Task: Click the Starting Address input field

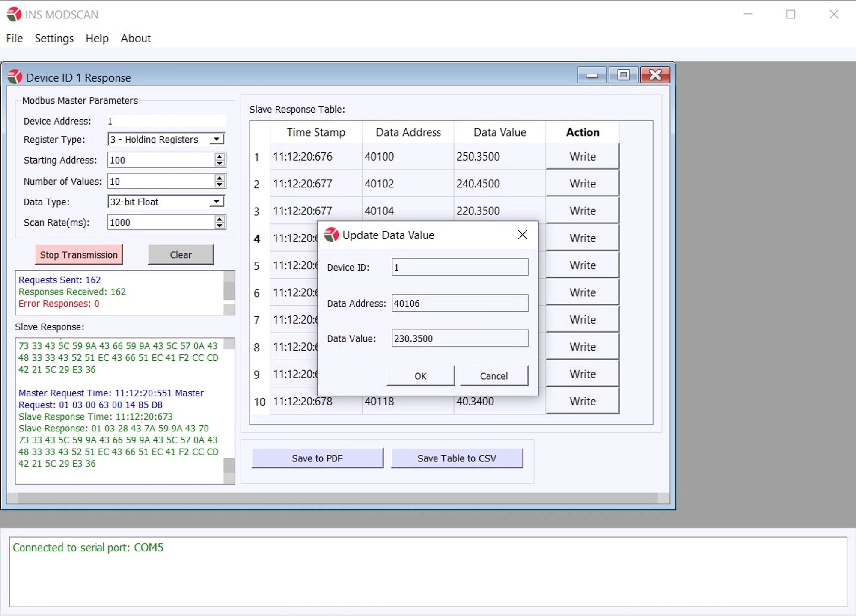Action: pos(161,160)
